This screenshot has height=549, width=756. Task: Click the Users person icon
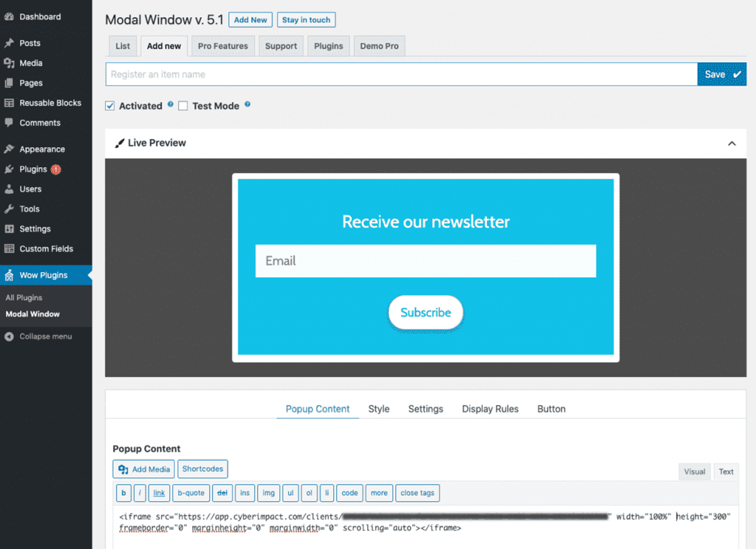tap(9, 189)
